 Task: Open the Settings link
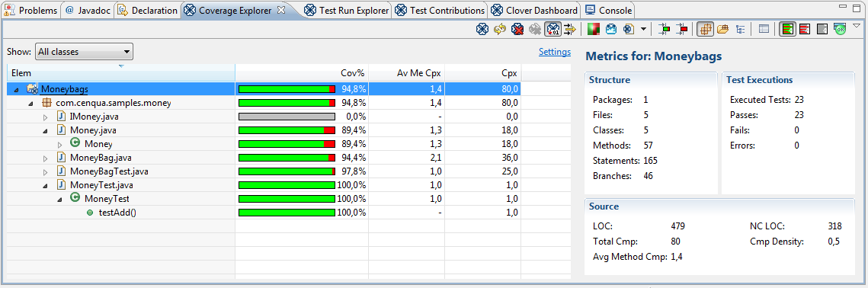[555, 52]
